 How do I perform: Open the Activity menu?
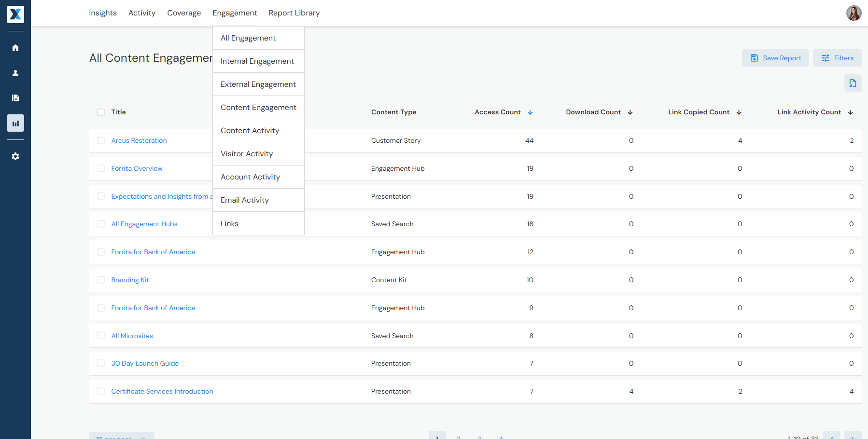tap(142, 13)
